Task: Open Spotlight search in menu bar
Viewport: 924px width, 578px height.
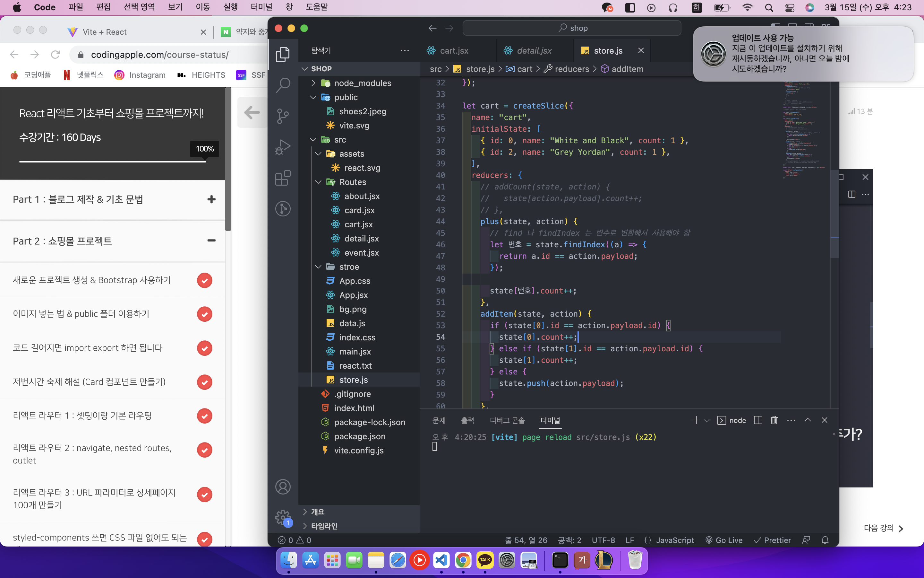Action: pos(769,8)
